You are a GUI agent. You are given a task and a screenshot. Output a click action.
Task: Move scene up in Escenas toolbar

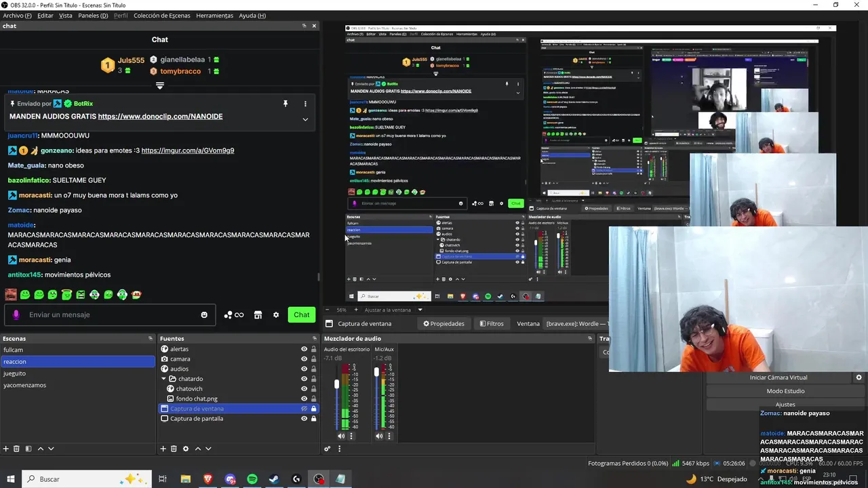pos(41,449)
